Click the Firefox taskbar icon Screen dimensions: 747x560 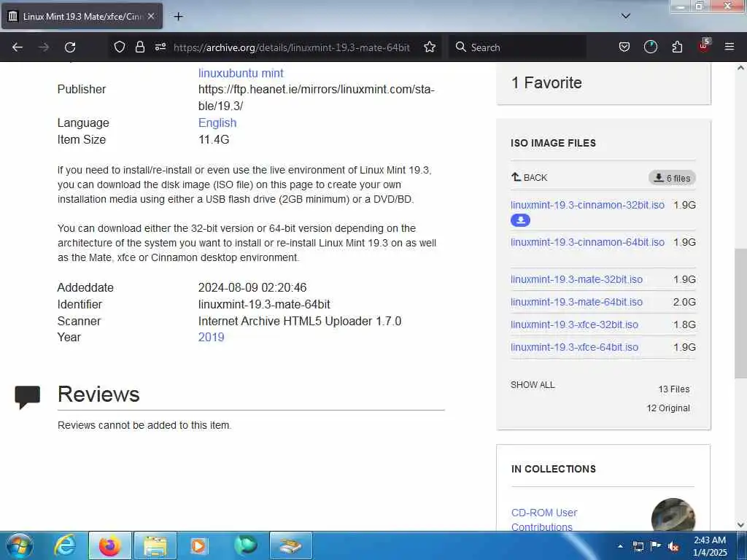[x=109, y=545]
